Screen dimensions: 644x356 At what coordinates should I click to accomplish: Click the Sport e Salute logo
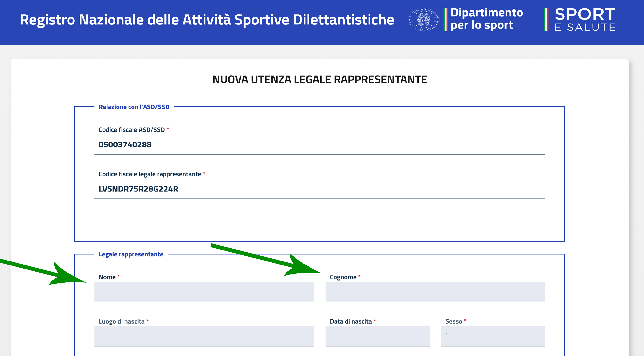click(585, 19)
